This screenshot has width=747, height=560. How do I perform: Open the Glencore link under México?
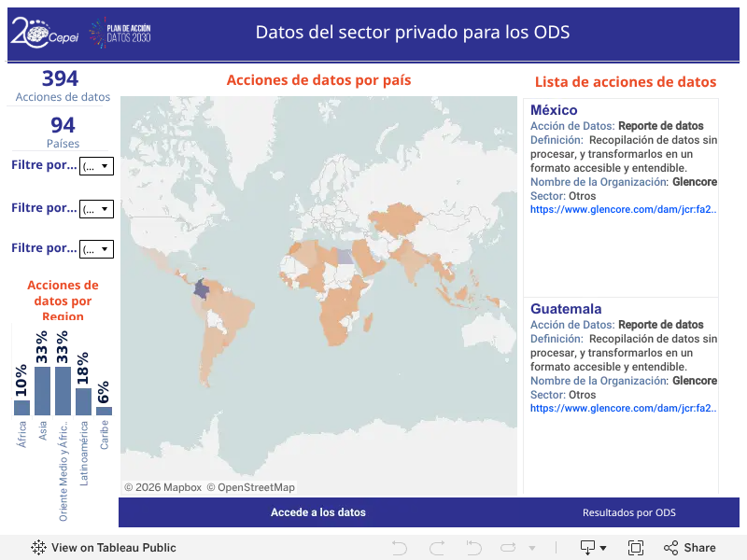click(623, 209)
